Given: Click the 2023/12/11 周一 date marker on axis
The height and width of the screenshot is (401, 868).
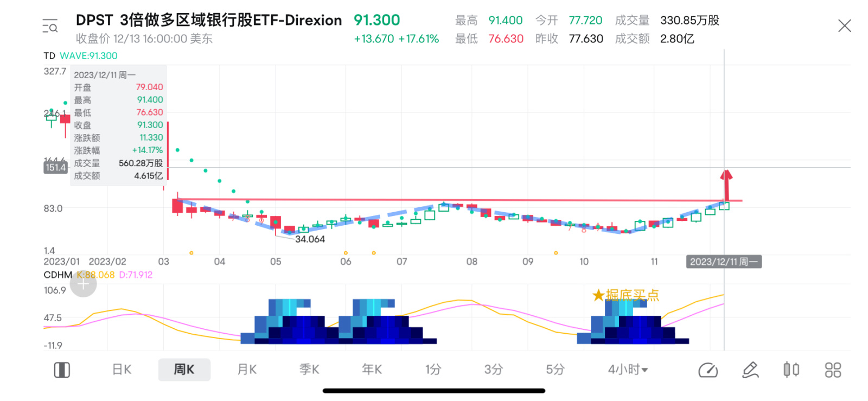Looking at the screenshot, I should (x=724, y=262).
